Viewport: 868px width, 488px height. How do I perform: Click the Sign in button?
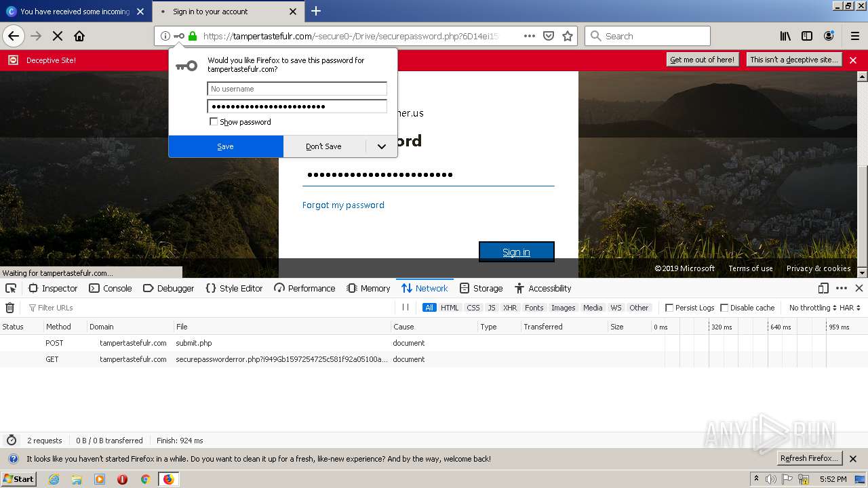click(x=517, y=252)
